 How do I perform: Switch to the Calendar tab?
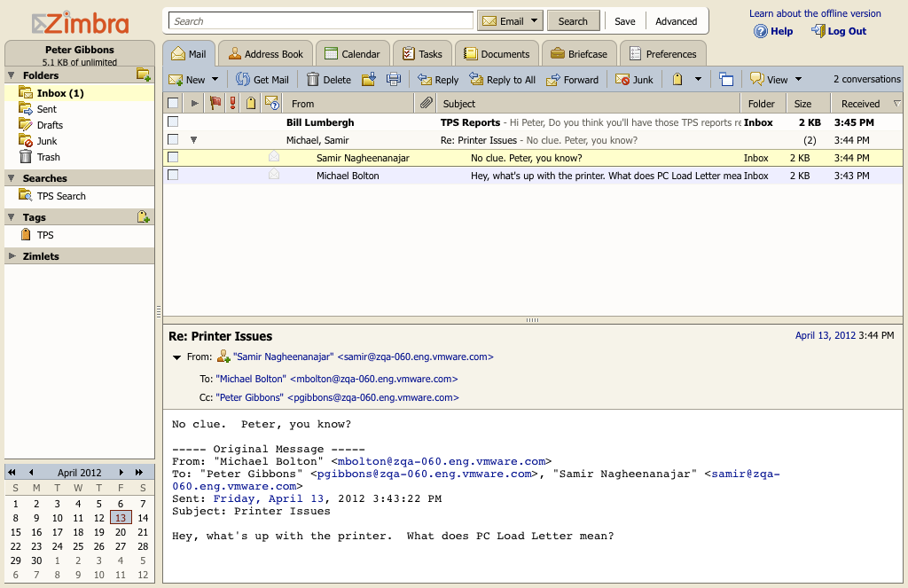352,53
